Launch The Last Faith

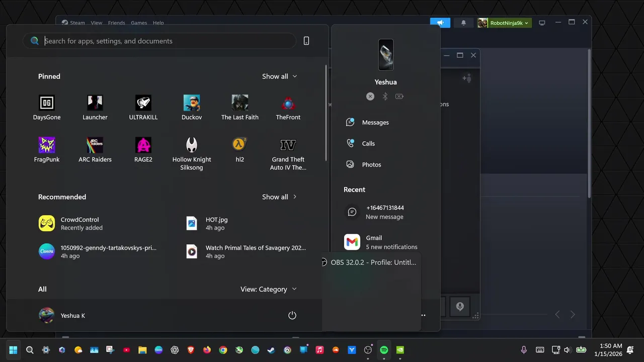point(240,108)
